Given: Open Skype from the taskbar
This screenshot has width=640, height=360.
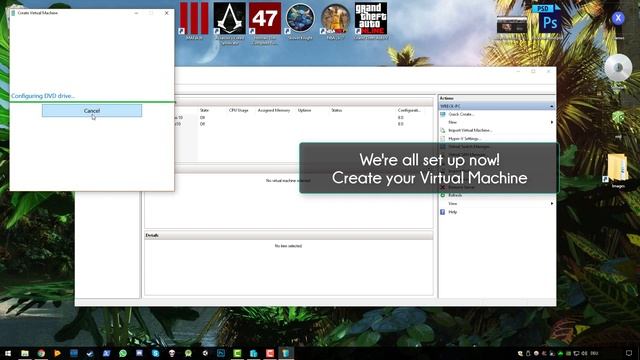Looking at the screenshot, I should 156,353.
